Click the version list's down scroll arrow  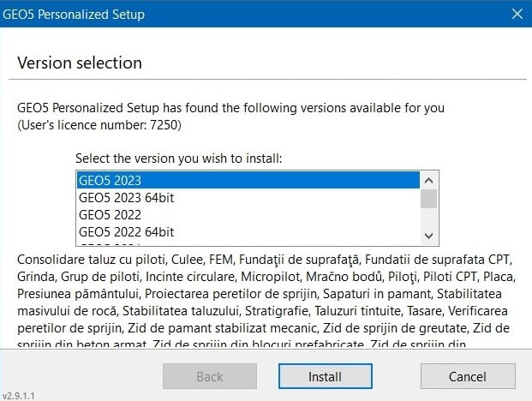(x=429, y=236)
